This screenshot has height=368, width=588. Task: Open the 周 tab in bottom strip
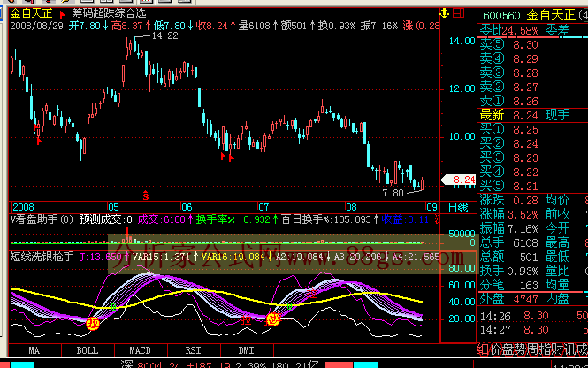point(533,349)
